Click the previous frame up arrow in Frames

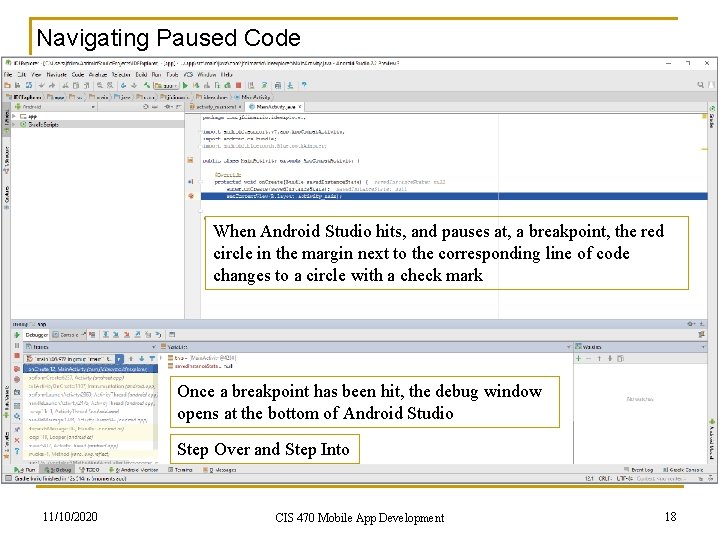(x=131, y=359)
